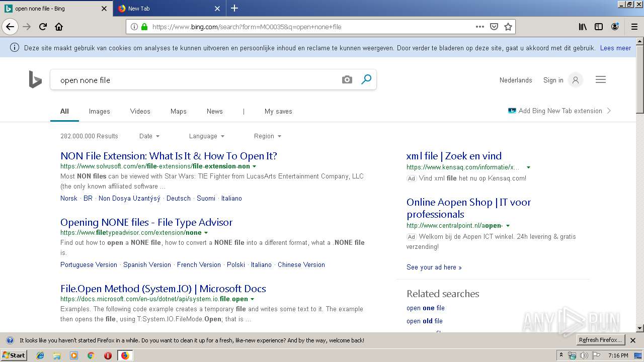644x362 pixels.
Task: Show site information icon in address bar
Action: (x=134, y=27)
